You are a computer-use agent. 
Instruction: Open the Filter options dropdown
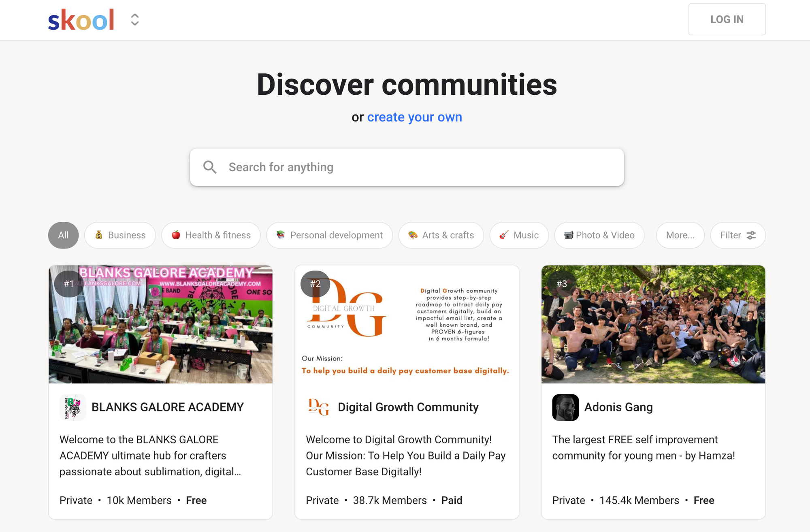point(738,235)
